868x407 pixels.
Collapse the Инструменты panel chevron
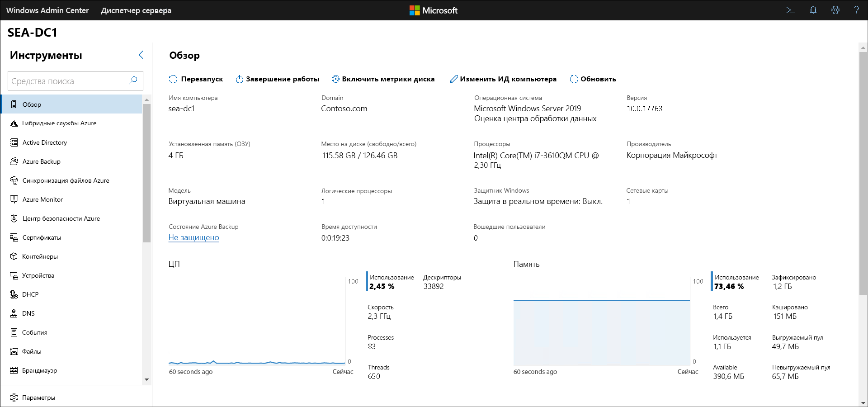(x=141, y=55)
